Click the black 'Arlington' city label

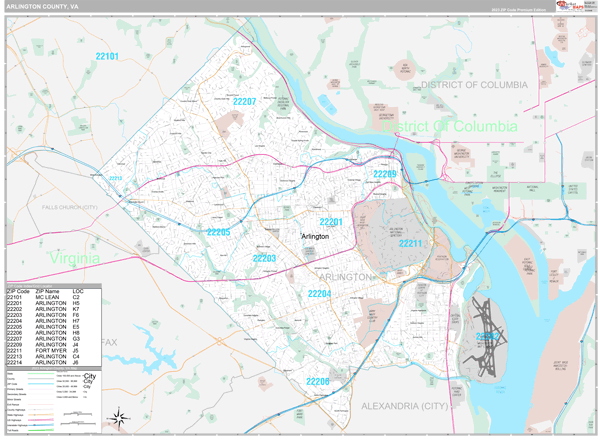(x=320, y=237)
